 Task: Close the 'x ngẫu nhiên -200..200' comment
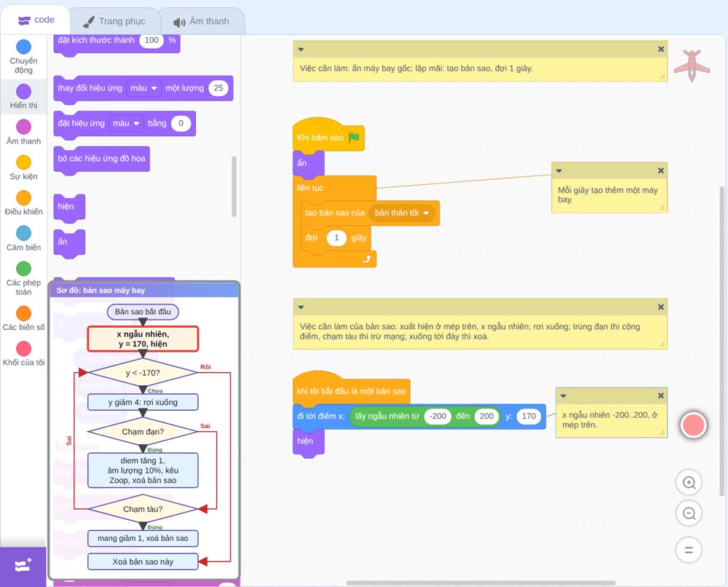tap(661, 395)
